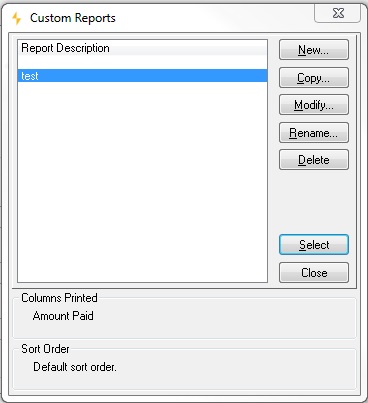Create a new report with New button
Viewport: 368px width, 403px height.
pyautogui.click(x=314, y=50)
